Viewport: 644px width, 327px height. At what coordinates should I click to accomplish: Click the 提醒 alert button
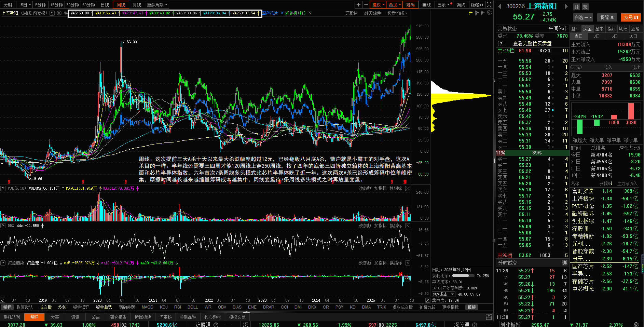click(607, 17)
